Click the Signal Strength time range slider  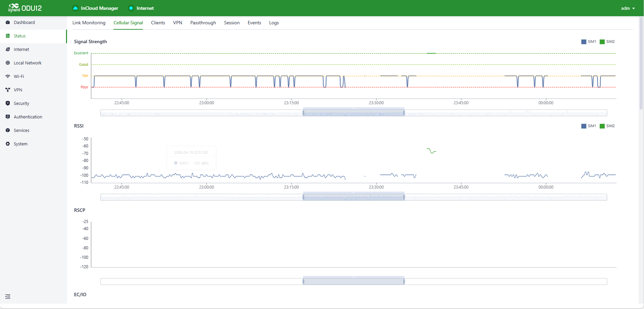(353, 113)
